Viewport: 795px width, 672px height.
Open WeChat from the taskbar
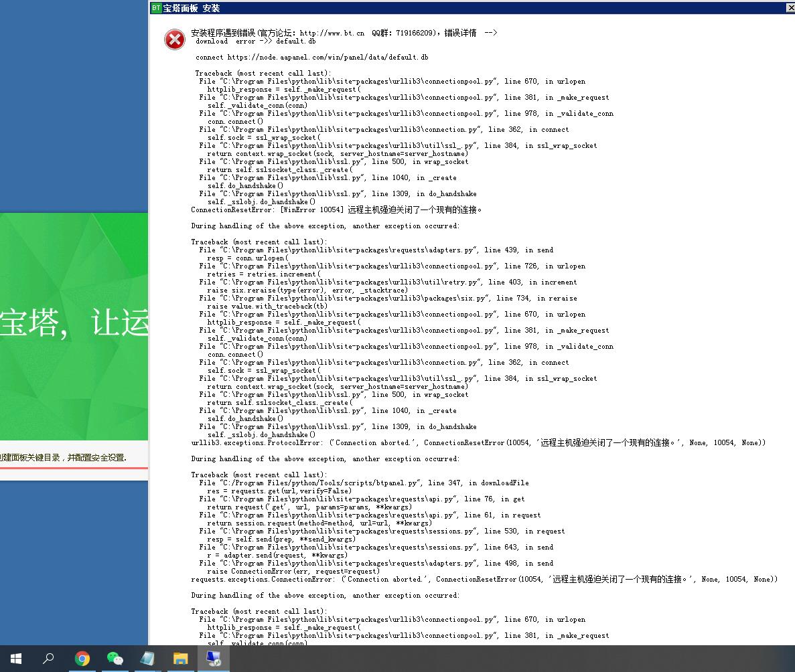click(115, 659)
